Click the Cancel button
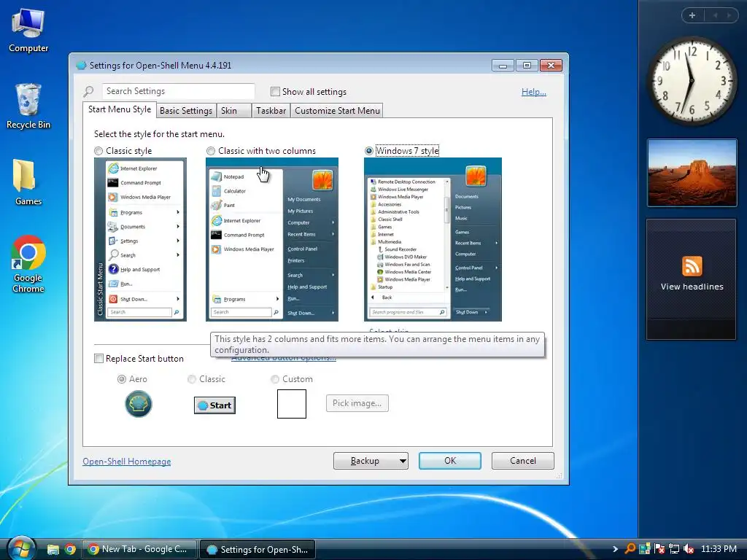The width and height of the screenshot is (747, 560). [x=522, y=461]
